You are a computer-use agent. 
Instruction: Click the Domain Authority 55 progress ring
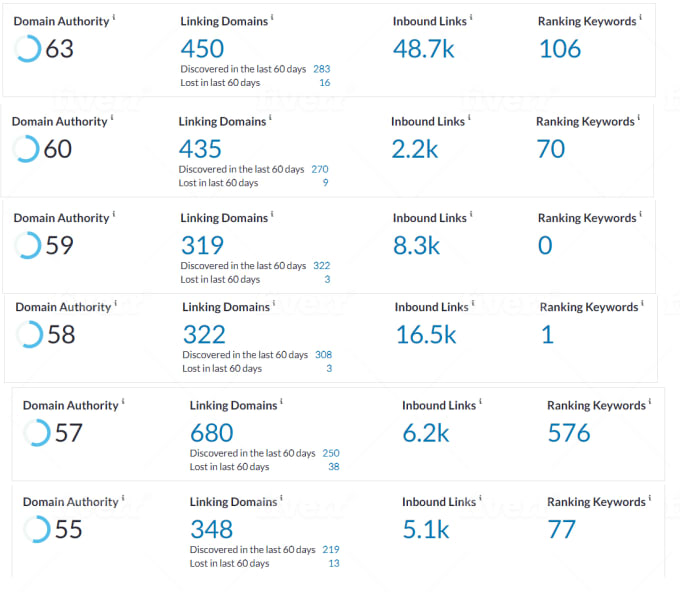click(x=37, y=529)
